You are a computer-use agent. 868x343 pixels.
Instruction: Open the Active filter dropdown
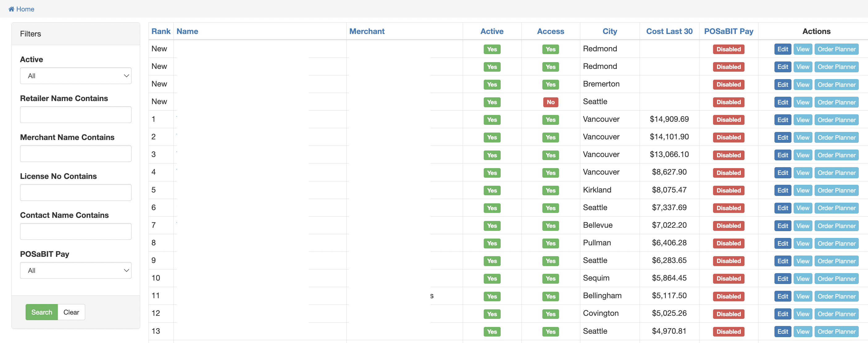[76, 76]
